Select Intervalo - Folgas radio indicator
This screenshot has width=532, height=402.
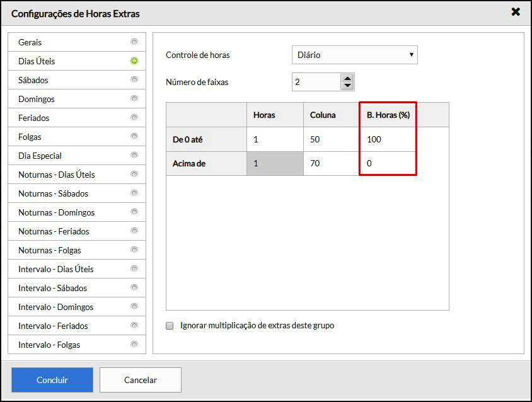click(134, 345)
